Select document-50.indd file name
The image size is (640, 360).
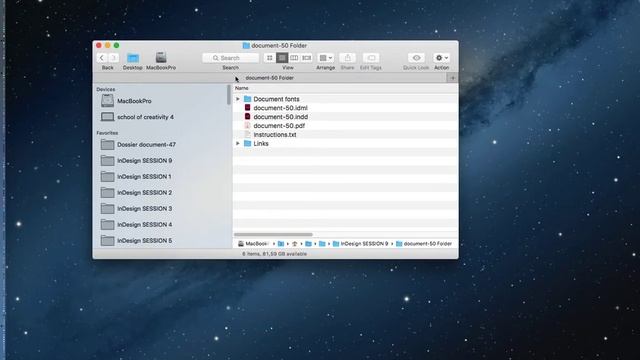click(281, 117)
